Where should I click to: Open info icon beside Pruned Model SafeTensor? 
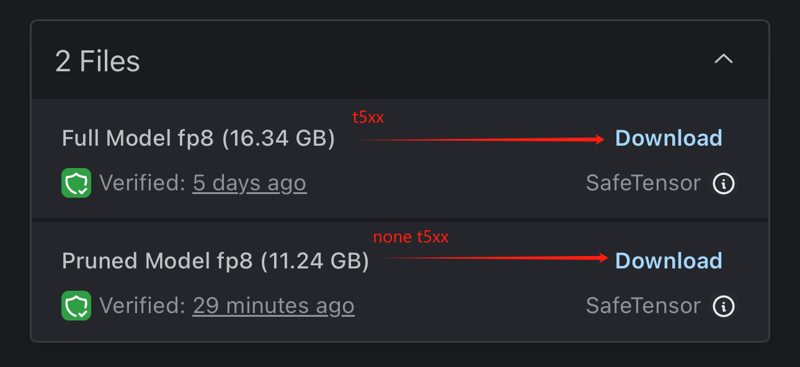[723, 306]
